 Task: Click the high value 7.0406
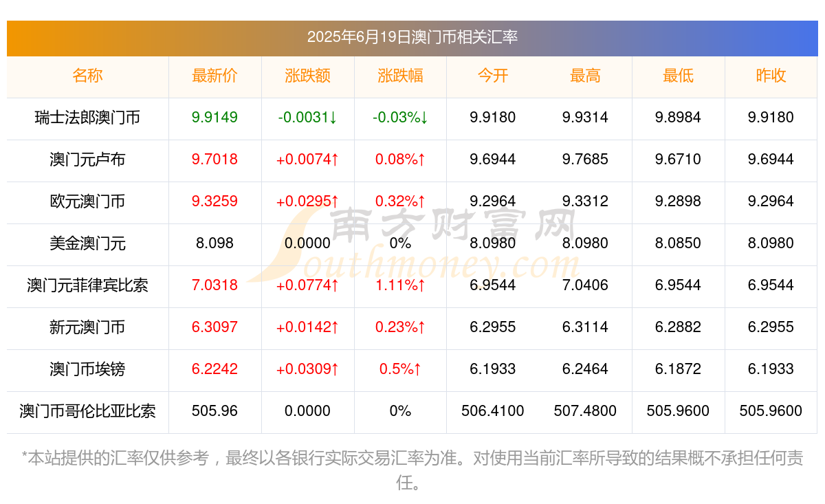click(x=585, y=285)
